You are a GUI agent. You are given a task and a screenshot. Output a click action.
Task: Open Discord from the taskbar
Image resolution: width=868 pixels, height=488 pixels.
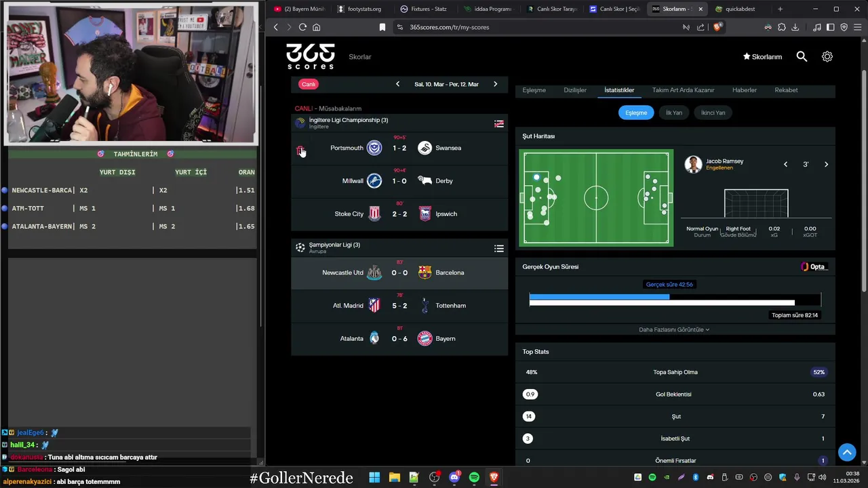coord(454,477)
